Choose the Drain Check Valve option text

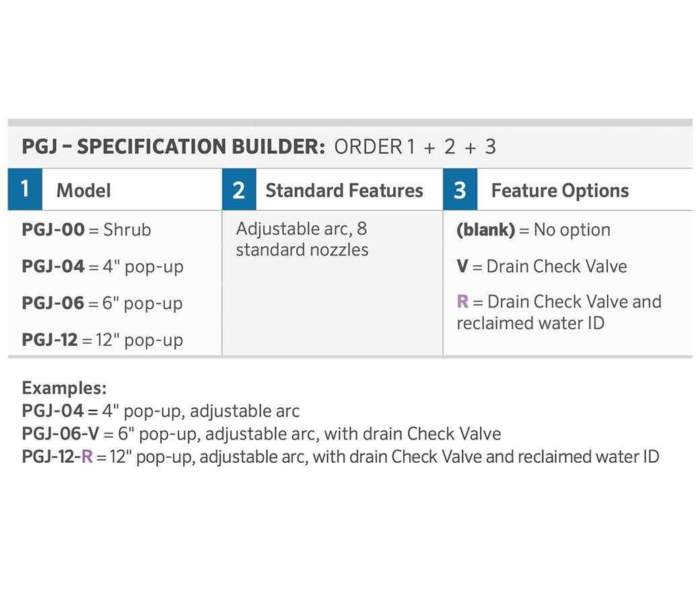pos(556,266)
